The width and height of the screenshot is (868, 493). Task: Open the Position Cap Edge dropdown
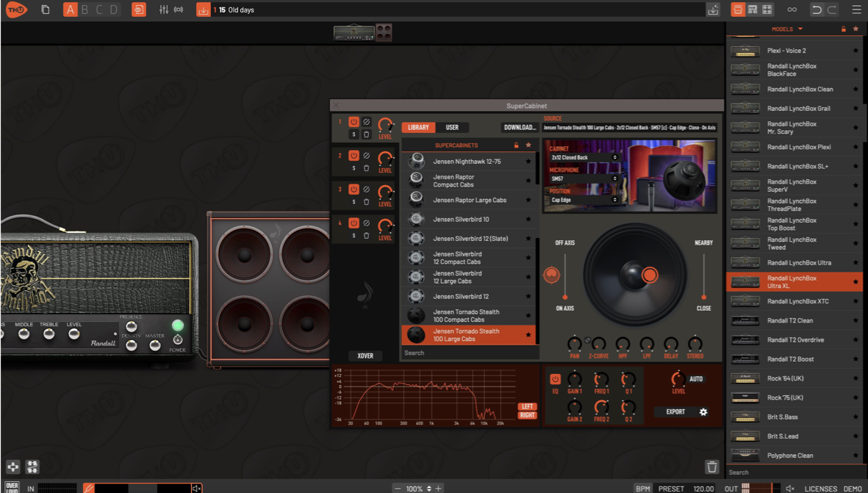(584, 200)
